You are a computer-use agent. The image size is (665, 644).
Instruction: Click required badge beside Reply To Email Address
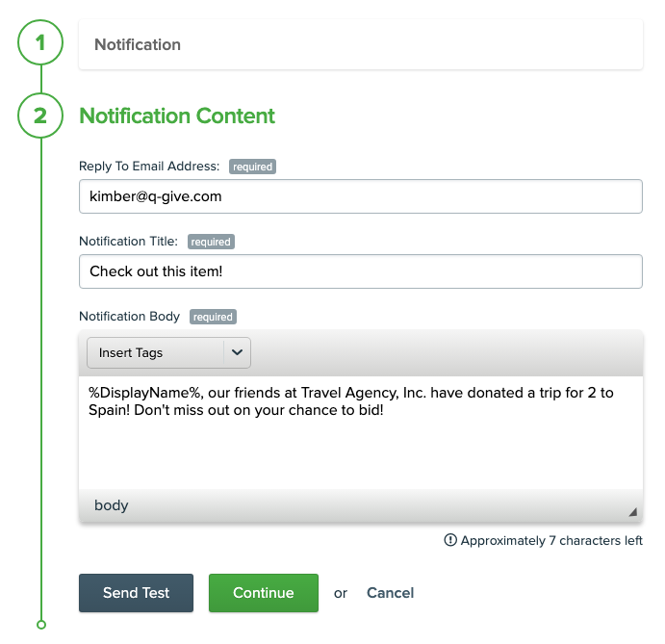coord(252,167)
